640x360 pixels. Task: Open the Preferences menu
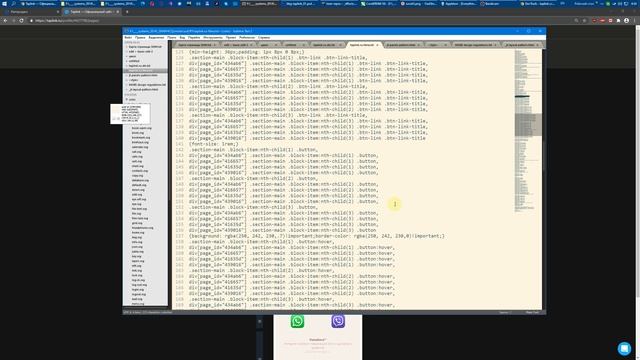pyautogui.click(x=247, y=38)
